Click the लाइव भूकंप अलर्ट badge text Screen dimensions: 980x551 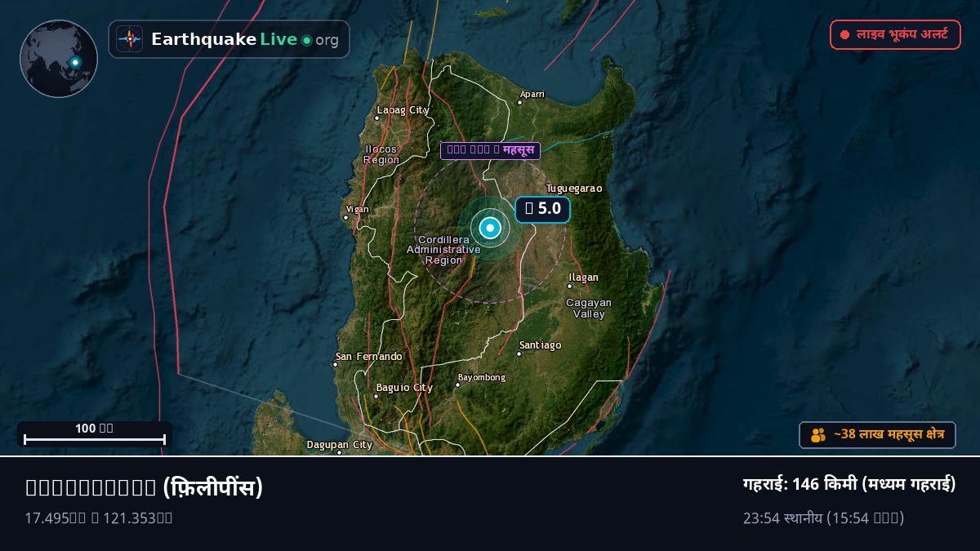click(x=902, y=34)
